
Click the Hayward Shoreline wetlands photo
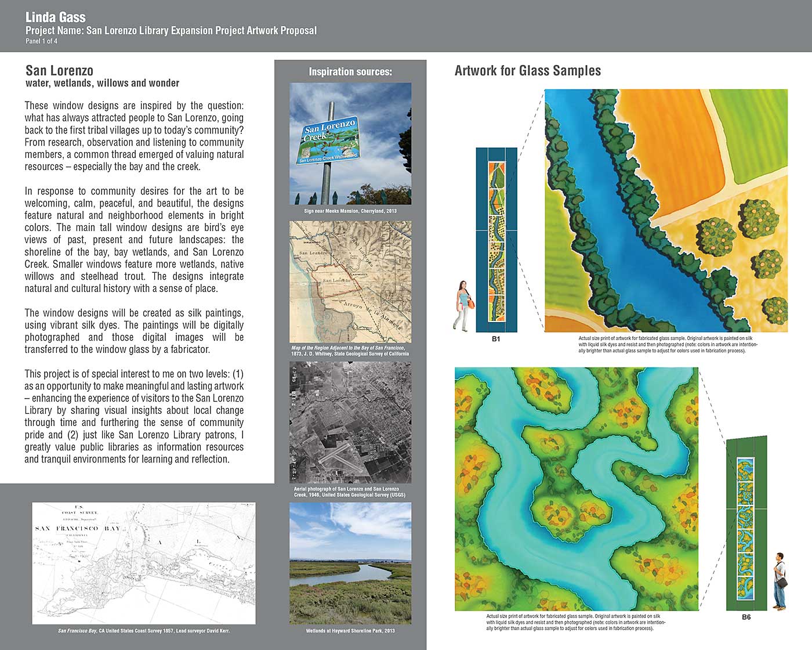coord(350,564)
